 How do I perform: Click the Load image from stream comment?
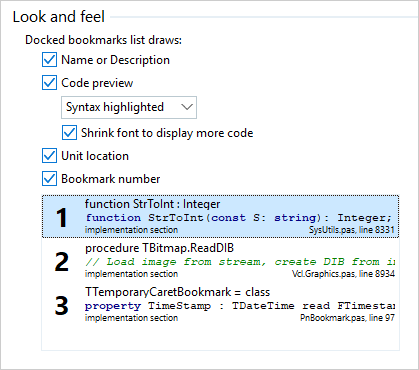pyautogui.click(x=240, y=262)
